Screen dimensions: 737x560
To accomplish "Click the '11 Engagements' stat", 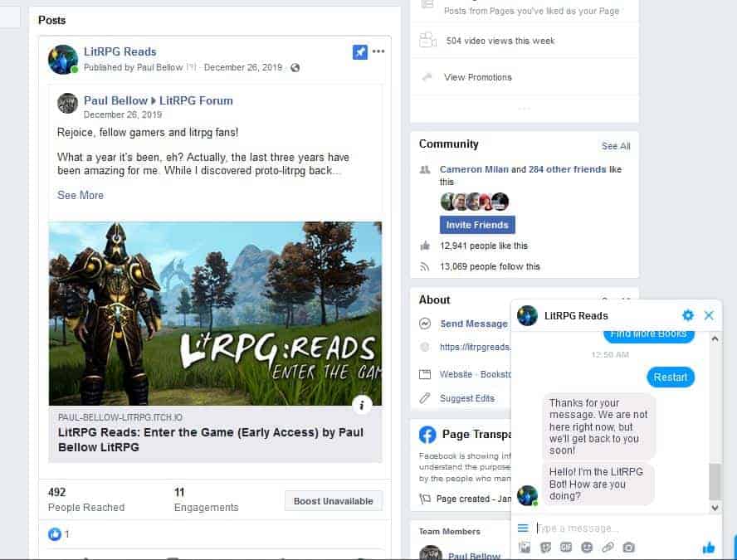I will (x=207, y=499).
